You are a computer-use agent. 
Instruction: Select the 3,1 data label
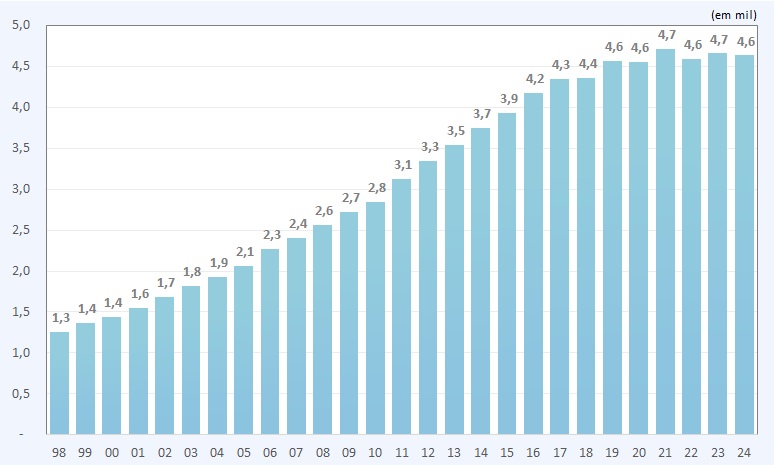pyautogui.click(x=403, y=165)
